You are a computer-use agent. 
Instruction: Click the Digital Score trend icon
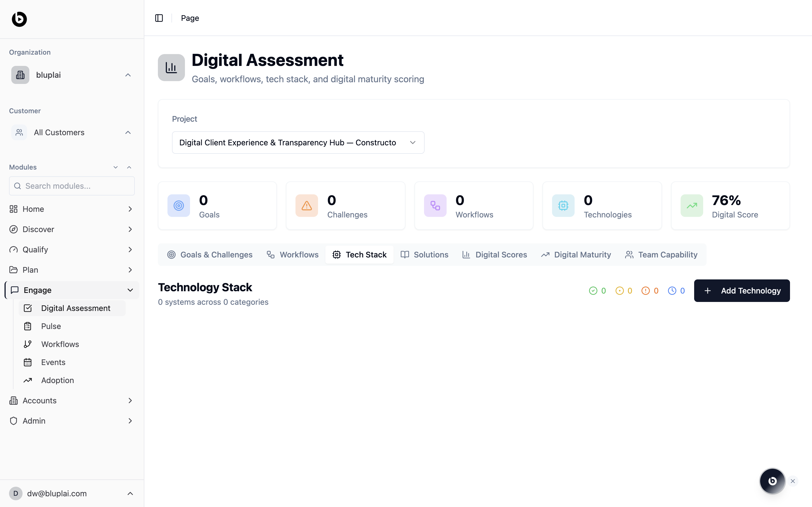[x=692, y=206]
